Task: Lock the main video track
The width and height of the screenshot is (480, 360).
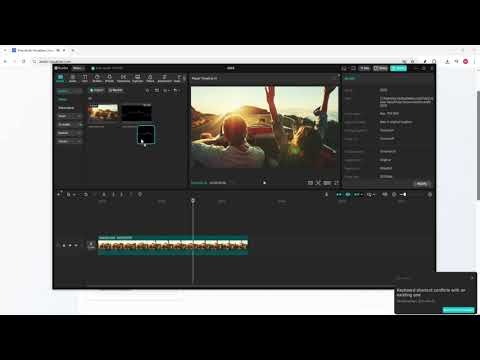Action: click(64, 245)
